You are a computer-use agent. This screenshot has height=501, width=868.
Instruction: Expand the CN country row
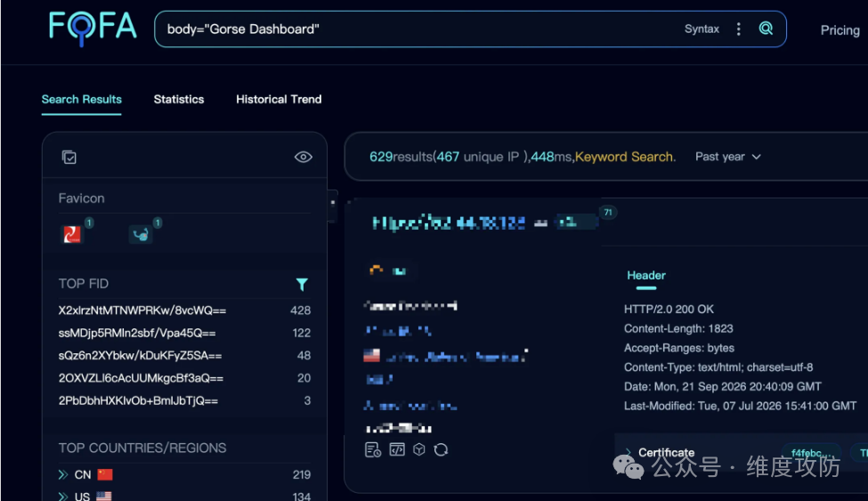click(x=63, y=474)
